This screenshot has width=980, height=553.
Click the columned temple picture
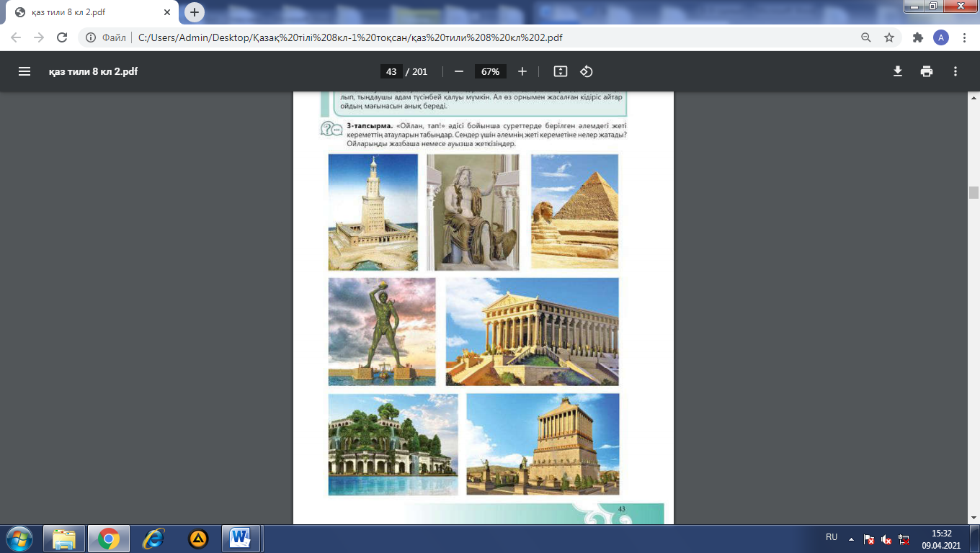coord(532,332)
